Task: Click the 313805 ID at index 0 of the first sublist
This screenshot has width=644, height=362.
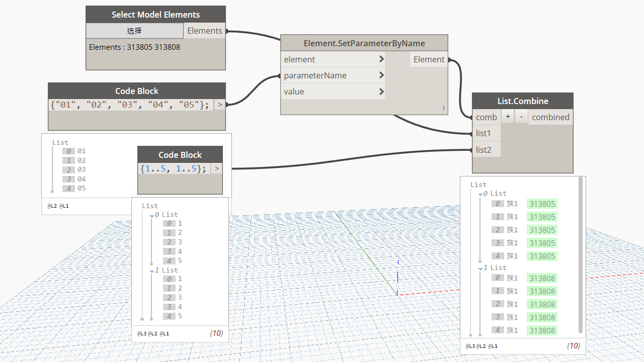Action: [x=542, y=204]
